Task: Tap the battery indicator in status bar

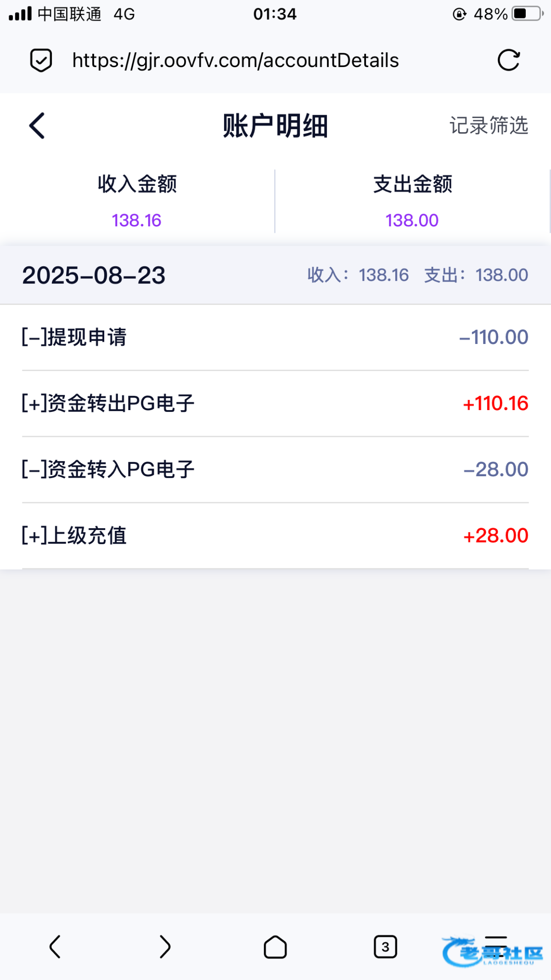Action: pyautogui.click(x=528, y=14)
